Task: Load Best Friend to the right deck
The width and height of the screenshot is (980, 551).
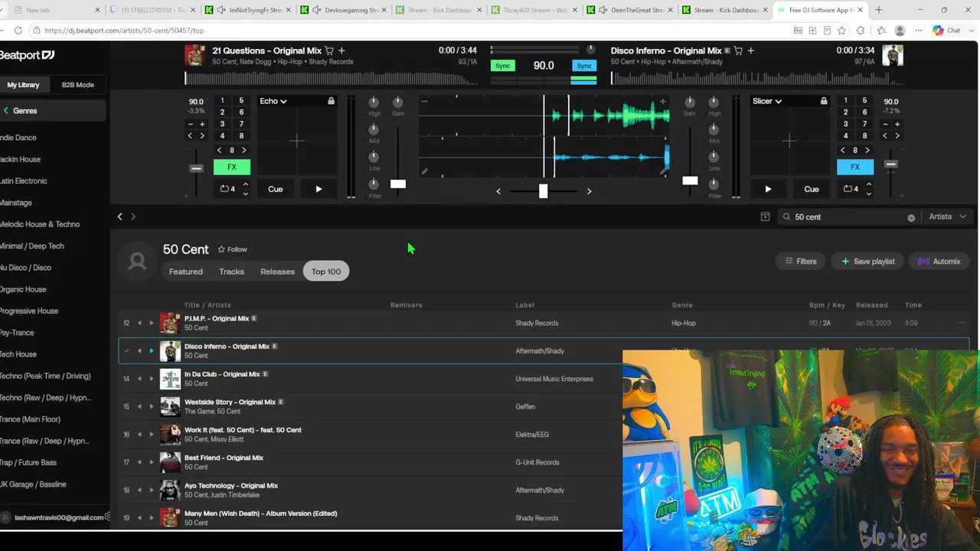Action: (x=151, y=462)
